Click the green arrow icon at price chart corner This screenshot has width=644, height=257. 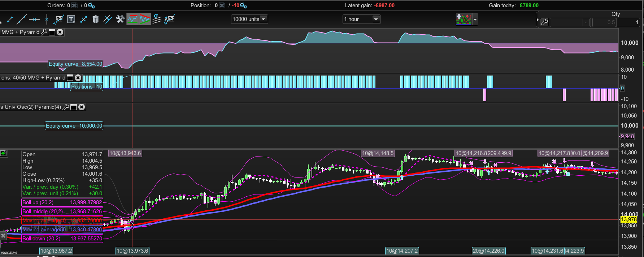click(x=3, y=154)
